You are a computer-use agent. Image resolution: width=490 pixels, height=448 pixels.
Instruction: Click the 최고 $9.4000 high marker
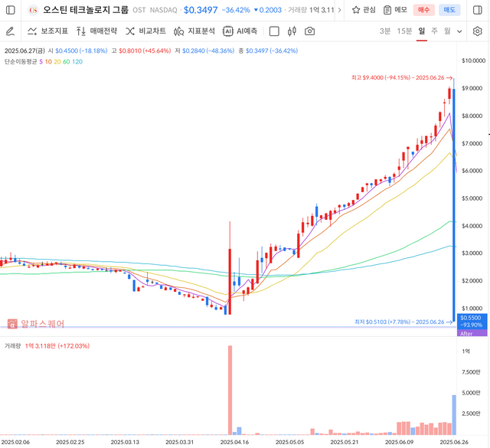click(x=402, y=77)
